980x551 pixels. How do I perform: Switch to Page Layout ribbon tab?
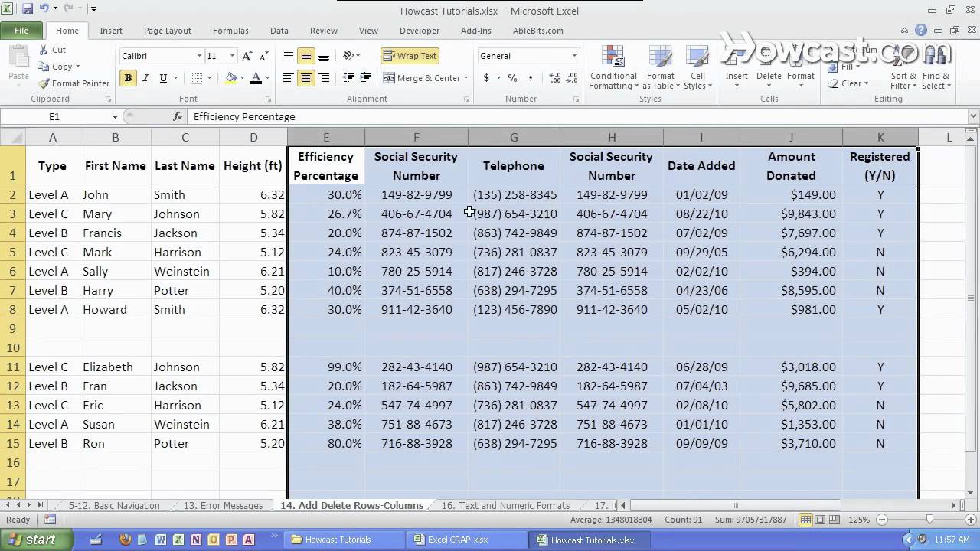[x=168, y=31]
